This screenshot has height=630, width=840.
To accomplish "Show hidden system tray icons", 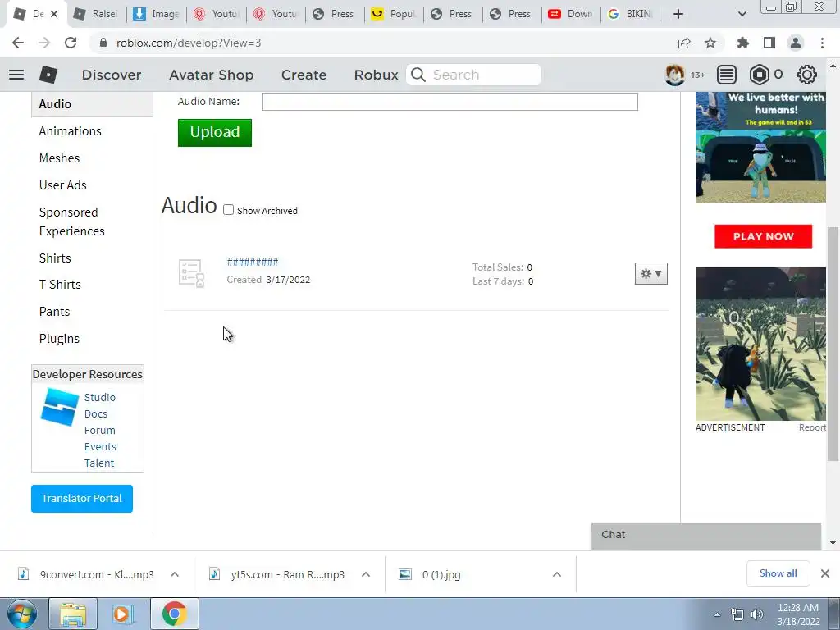I will click(x=717, y=614).
